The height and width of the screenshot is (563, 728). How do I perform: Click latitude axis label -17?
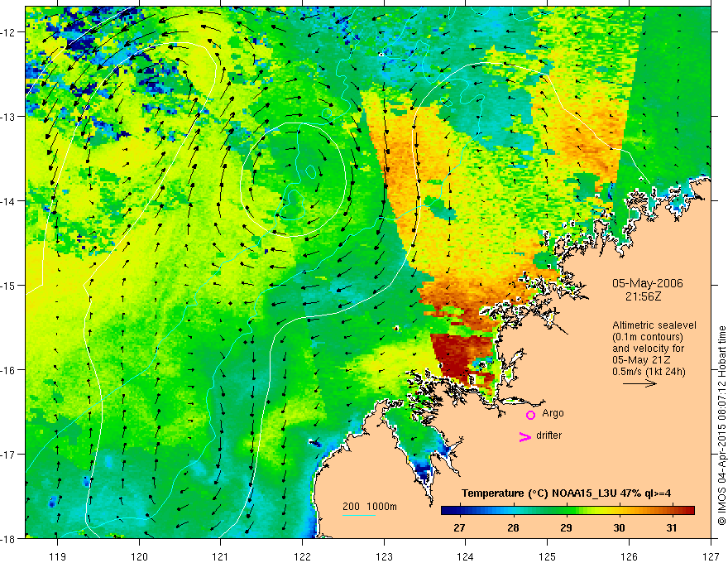click(x=8, y=454)
